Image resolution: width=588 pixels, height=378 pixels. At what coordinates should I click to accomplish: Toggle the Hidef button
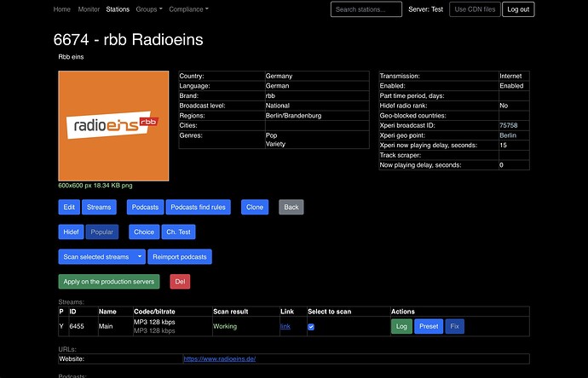pos(71,232)
